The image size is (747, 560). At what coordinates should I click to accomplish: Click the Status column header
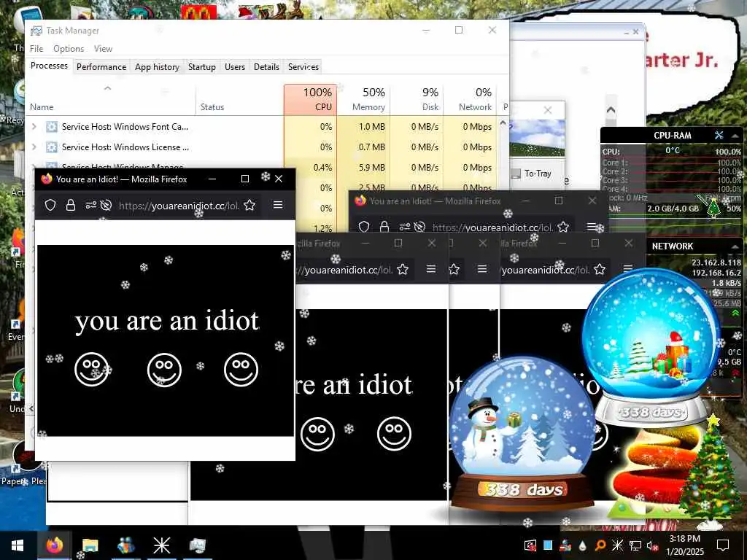[x=239, y=99]
